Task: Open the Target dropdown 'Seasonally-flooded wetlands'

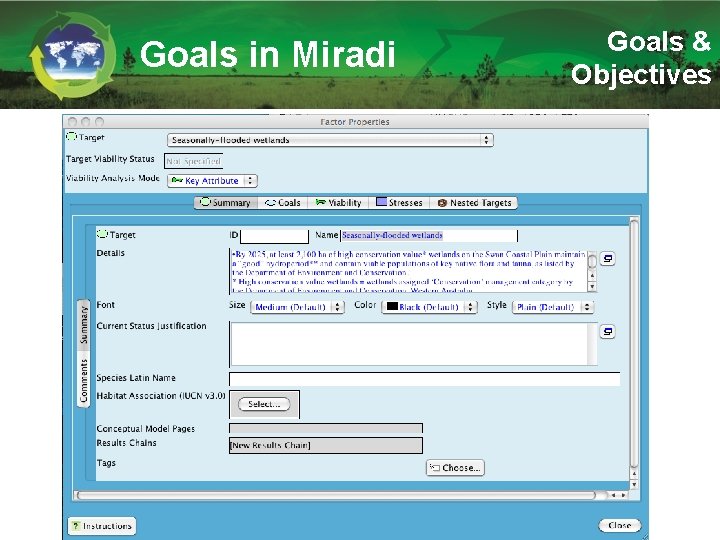Action: pyautogui.click(x=330, y=140)
